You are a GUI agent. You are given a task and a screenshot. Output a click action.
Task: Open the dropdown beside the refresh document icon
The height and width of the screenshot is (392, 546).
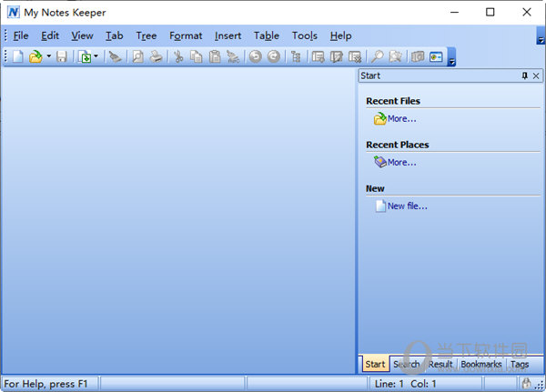(96, 56)
